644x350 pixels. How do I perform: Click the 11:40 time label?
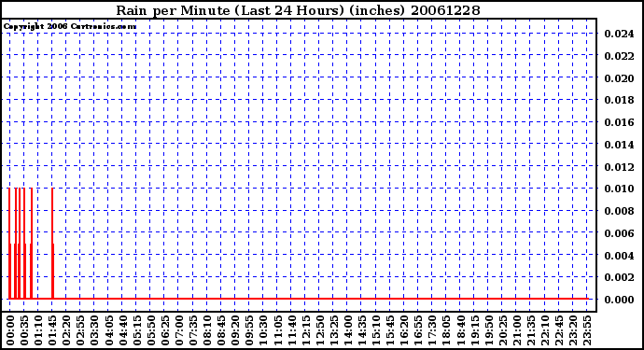tap(291, 330)
